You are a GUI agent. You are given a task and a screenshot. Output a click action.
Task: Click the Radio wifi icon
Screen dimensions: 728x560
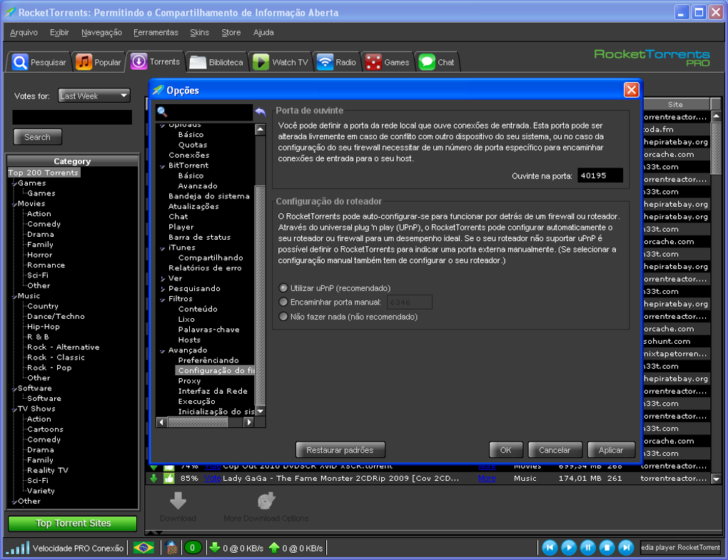click(x=325, y=62)
